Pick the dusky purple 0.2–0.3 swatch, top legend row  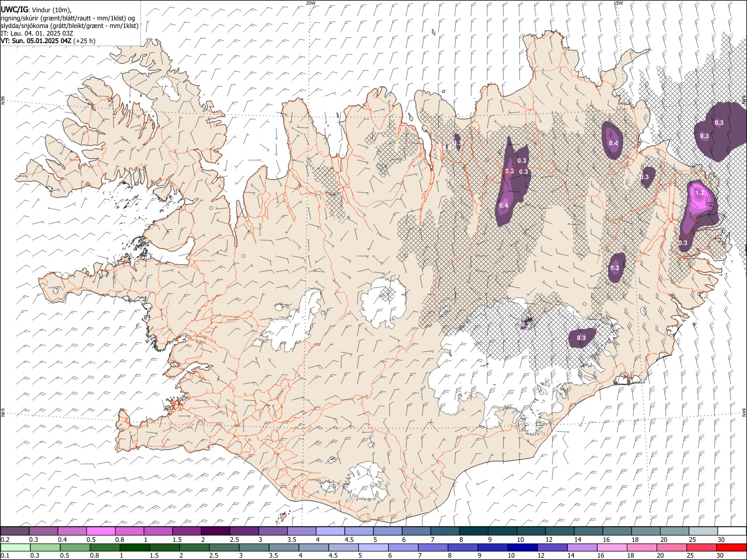point(15,531)
